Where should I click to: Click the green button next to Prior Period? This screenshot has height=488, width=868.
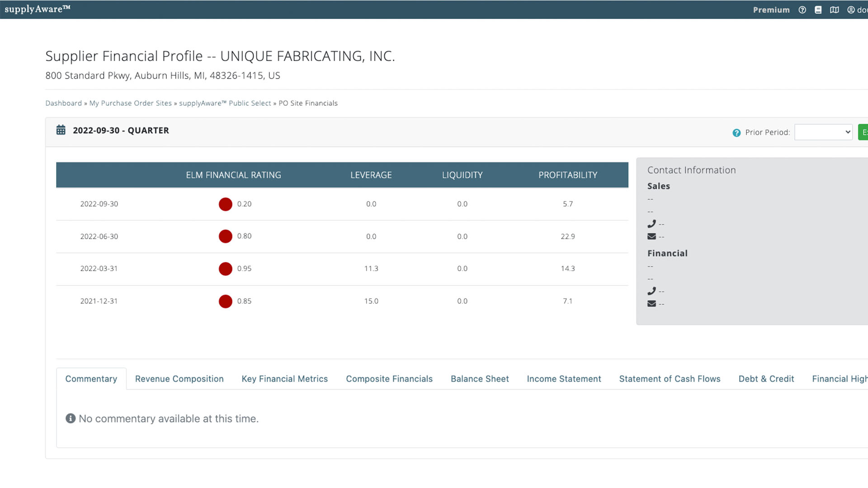[x=863, y=132]
